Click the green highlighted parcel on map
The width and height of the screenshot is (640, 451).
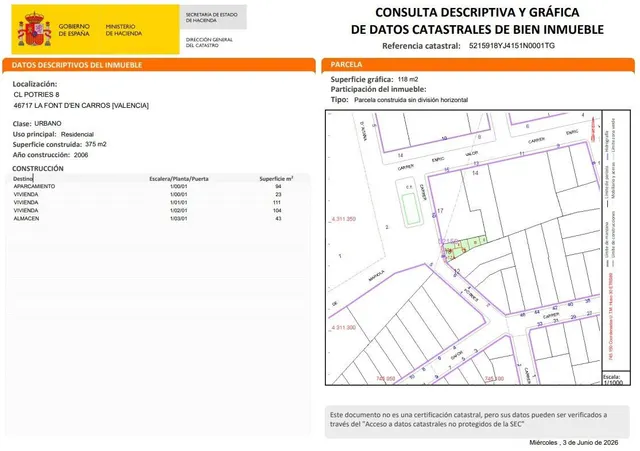tap(465, 247)
